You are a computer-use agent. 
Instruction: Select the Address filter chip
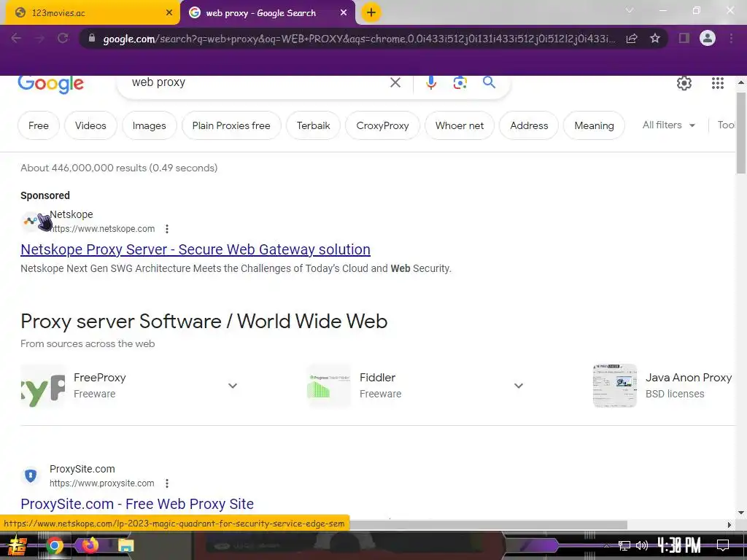(529, 125)
